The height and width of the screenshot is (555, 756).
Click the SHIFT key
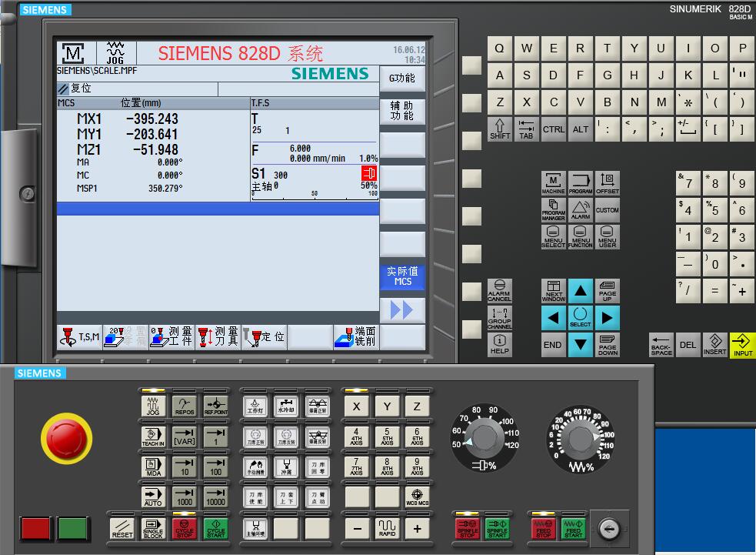pos(499,129)
